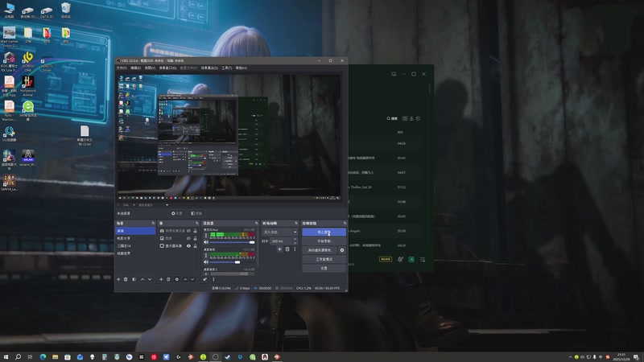The width and height of the screenshot is (644, 362).
Task: Add a new scene in OBS
Action: [118, 279]
